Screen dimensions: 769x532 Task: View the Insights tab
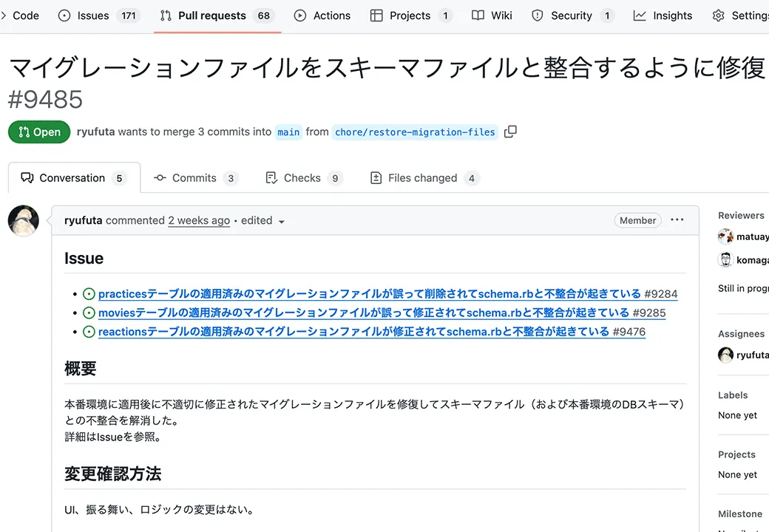coord(663,16)
